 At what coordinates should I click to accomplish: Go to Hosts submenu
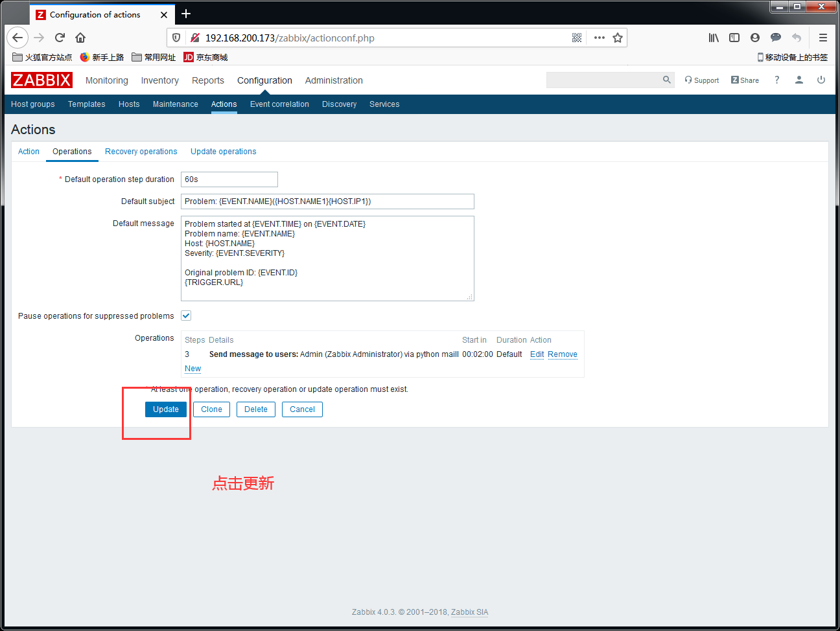tap(129, 104)
